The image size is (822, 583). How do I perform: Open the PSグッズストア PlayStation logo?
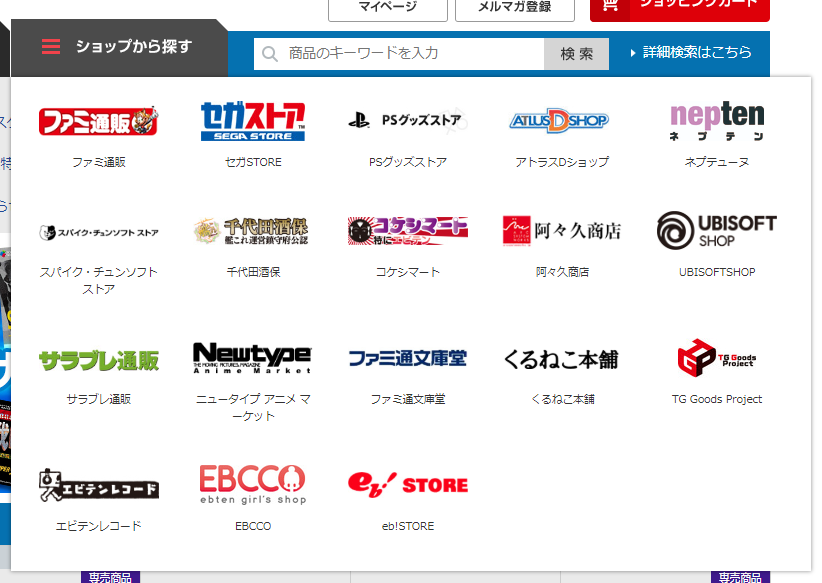point(407,121)
